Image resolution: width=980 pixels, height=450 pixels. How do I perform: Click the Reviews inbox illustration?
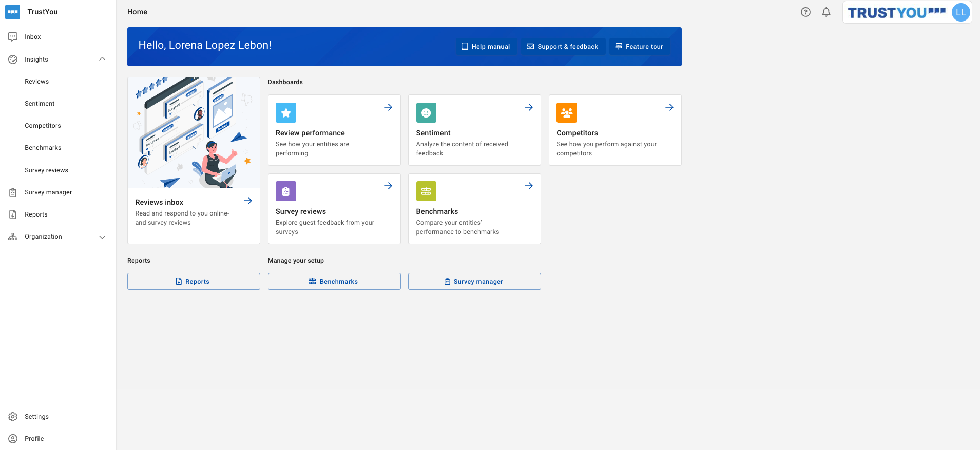pyautogui.click(x=194, y=133)
